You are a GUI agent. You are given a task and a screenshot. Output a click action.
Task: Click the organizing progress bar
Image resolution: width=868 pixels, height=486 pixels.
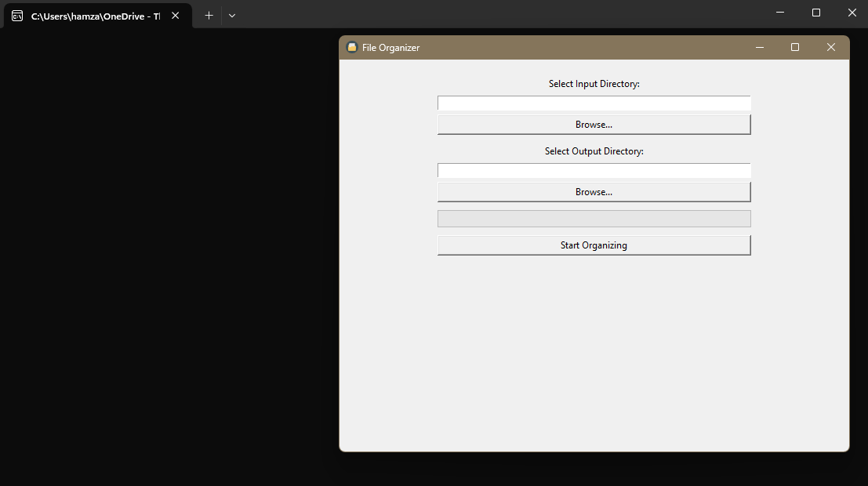(594, 219)
